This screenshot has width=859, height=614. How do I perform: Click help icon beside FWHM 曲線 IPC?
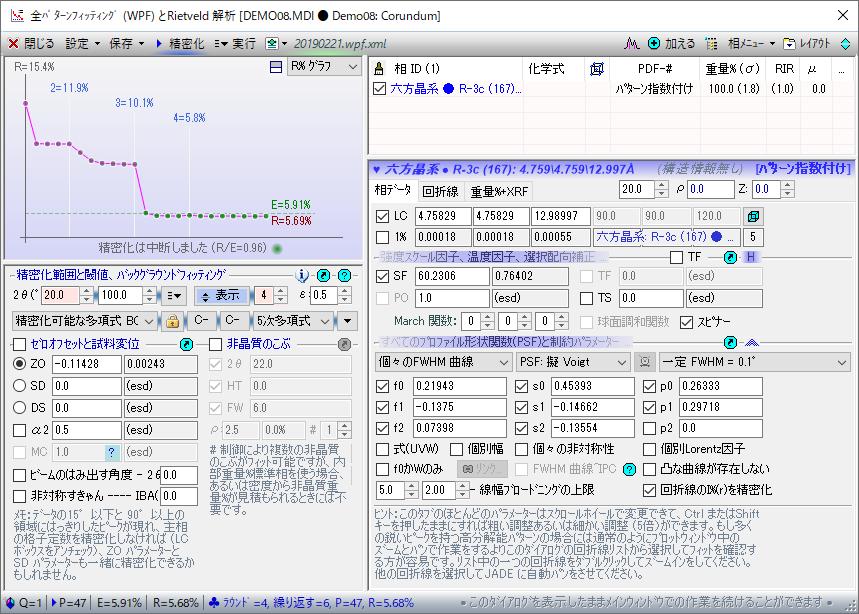(629, 469)
